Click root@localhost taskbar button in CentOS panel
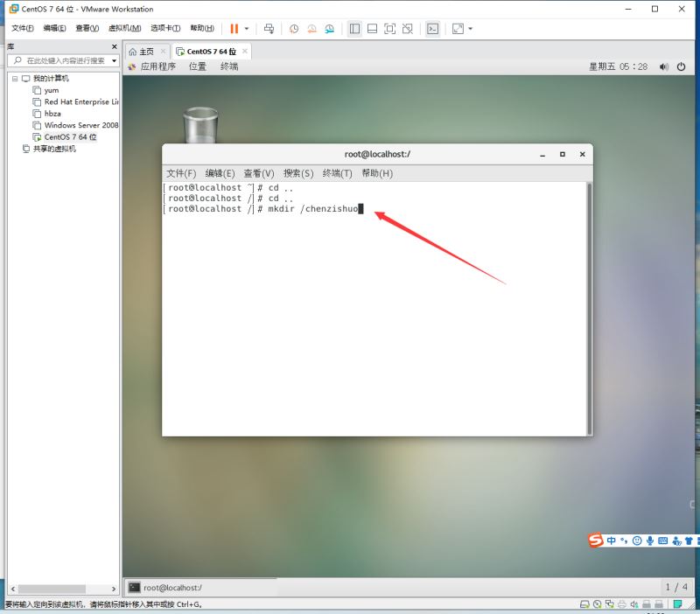This screenshot has width=700, height=614. (171, 588)
